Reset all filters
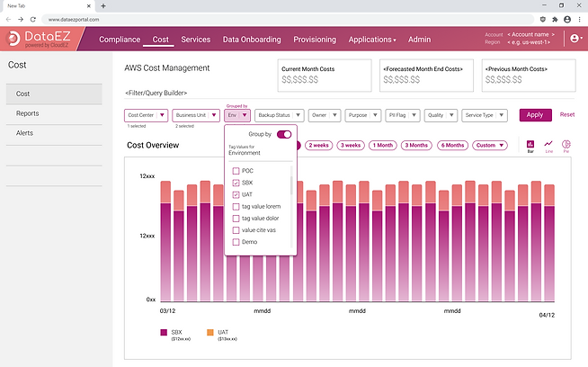Viewport: 588px width, 367px height. coord(567,115)
